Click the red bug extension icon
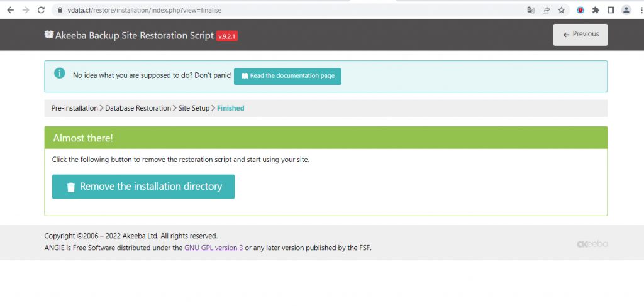Screen dimensions: 644x306 coord(580,10)
